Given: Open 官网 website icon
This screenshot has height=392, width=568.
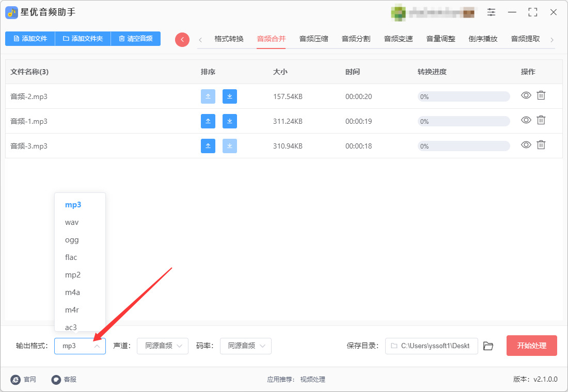Looking at the screenshot, I should [x=15, y=379].
